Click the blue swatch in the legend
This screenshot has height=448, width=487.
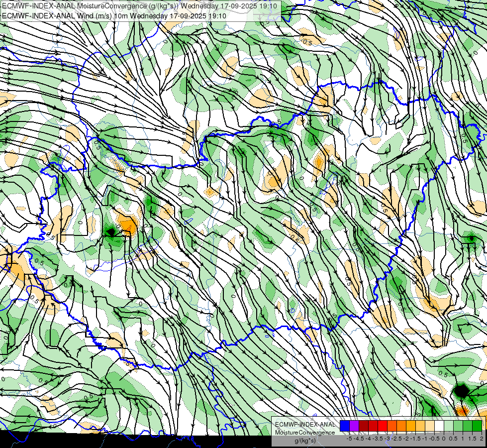pos(345,426)
